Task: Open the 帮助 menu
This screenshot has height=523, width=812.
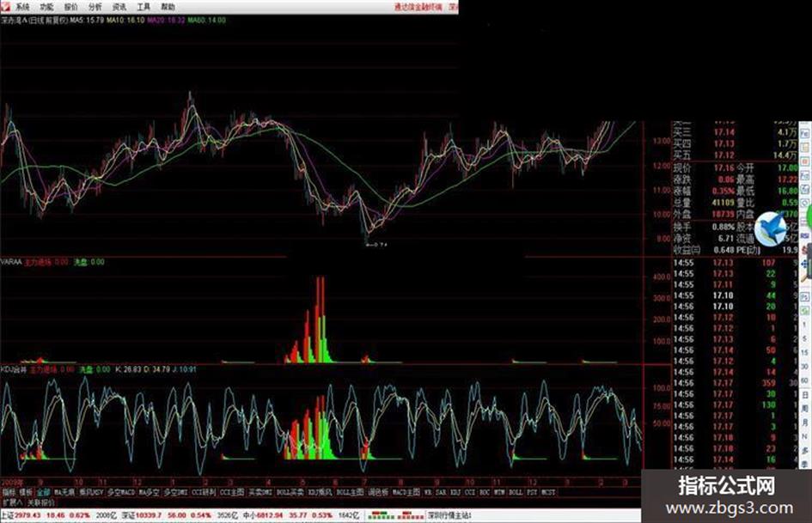Action: (168, 7)
